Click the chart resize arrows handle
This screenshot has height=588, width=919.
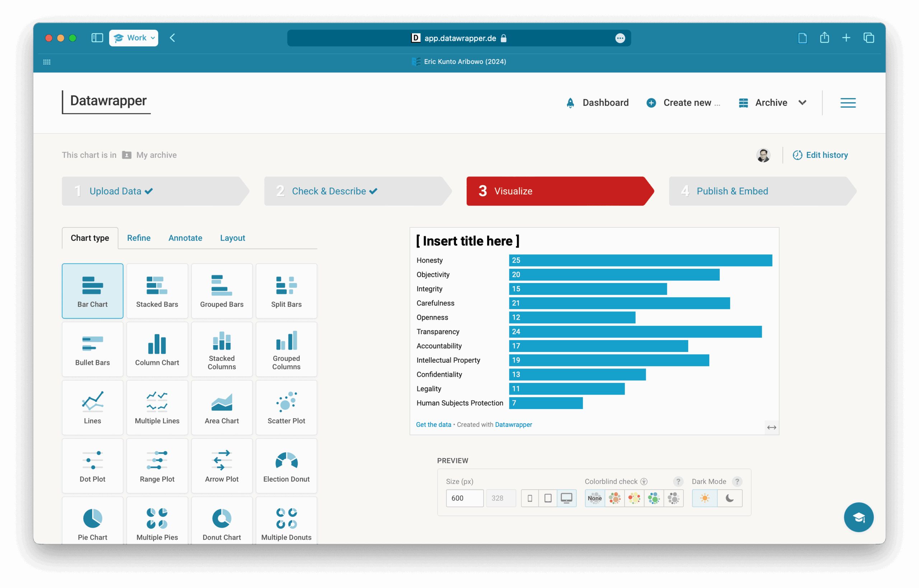pyautogui.click(x=771, y=427)
